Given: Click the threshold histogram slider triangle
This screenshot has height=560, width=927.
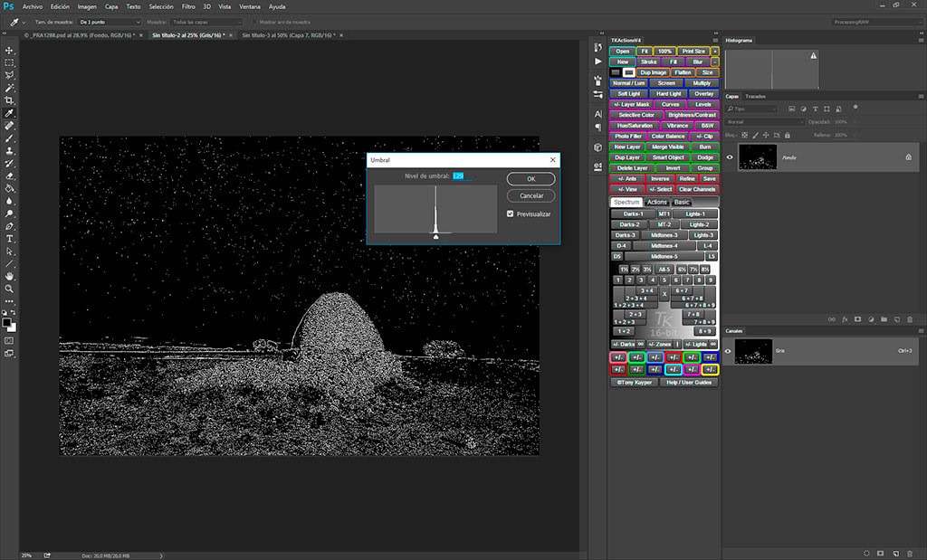Looking at the screenshot, I should (x=435, y=235).
